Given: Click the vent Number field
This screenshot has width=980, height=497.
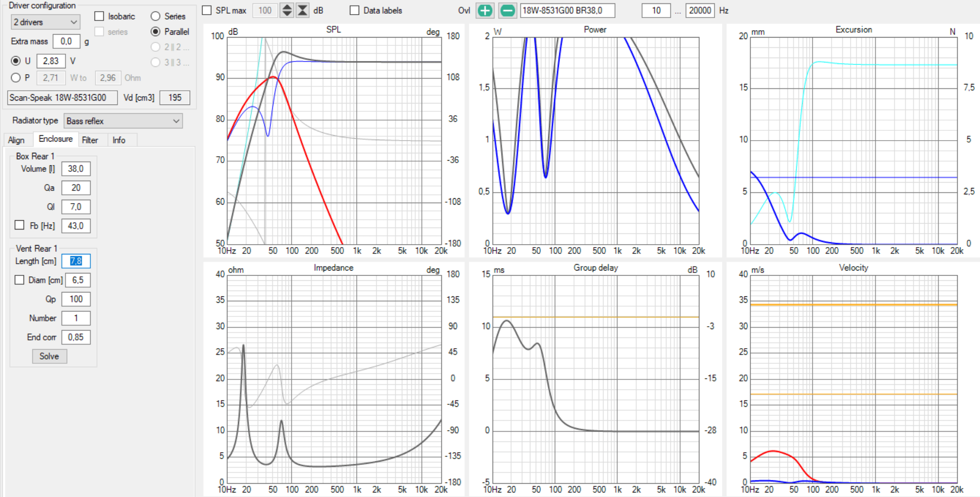Looking at the screenshot, I should click(76, 318).
